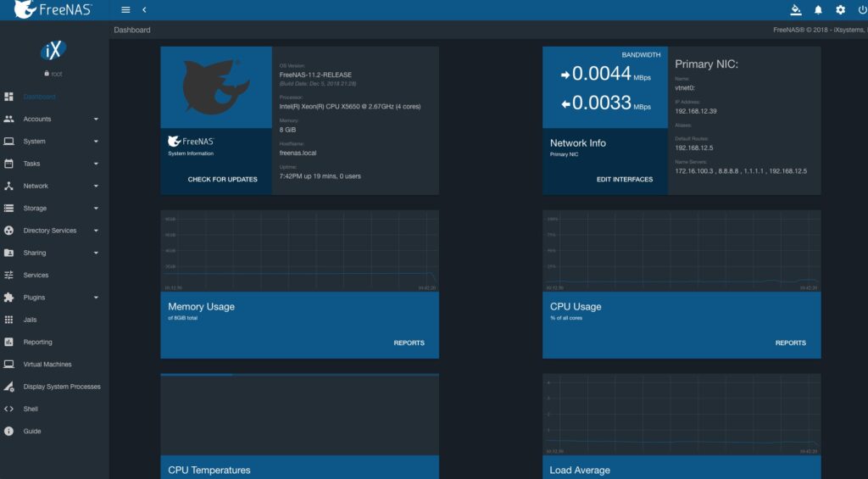The image size is (868, 479).
Task: Click the Display System Processes icon
Action: pos(8,387)
